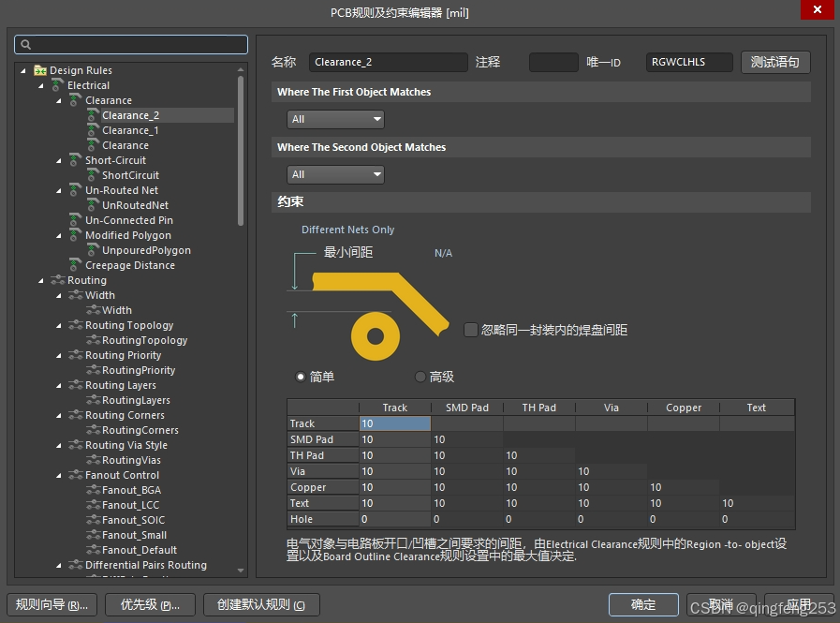The width and height of the screenshot is (840, 623).
Task: Collapse the Design Rules tree root
Action: (23, 70)
